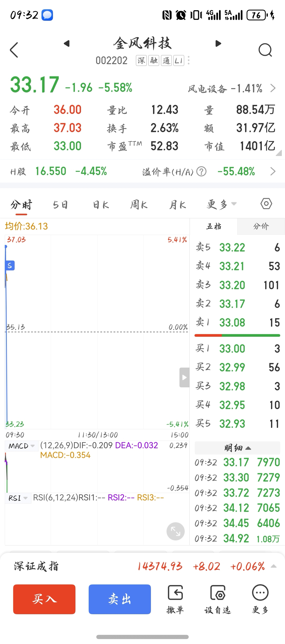Open the search magnifier icon
Image resolution: width=285 pixels, height=644 pixels.
coord(265,50)
